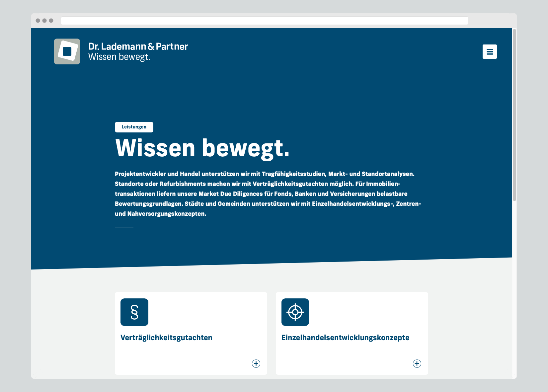Expand the Verträglichkeitsgutachten card with plus icon

[x=256, y=363]
